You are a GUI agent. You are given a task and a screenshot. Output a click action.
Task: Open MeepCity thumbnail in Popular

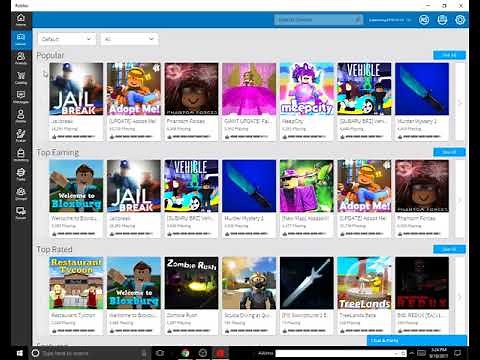tap(307, 89)
